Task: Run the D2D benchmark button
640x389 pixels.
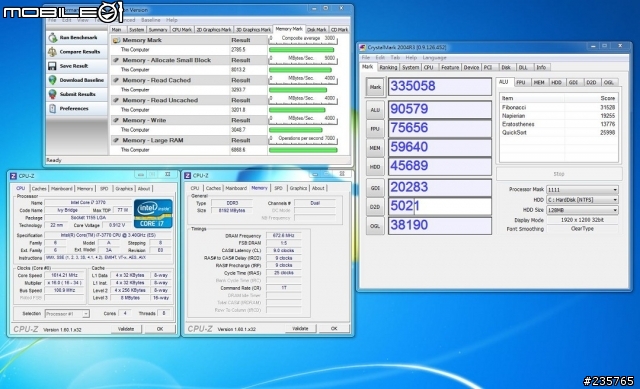Action: 375,207
